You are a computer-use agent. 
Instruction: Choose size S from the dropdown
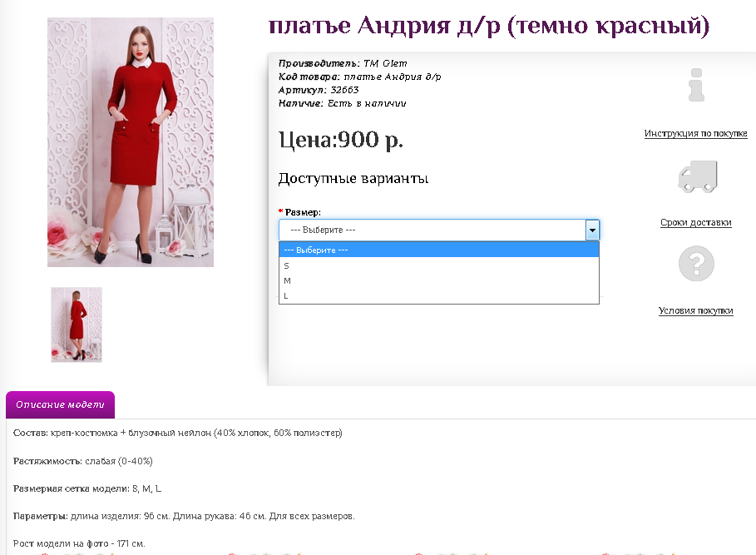point(439,265)
